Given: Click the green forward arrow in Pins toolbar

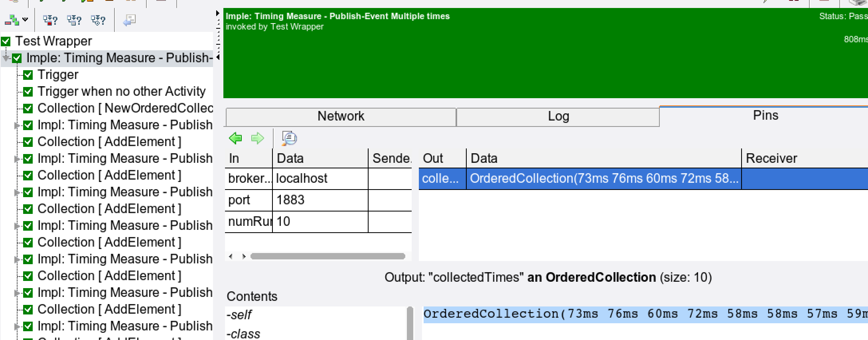Looking at the screenshot, I should pyautogui.click(x=258, y=138).
